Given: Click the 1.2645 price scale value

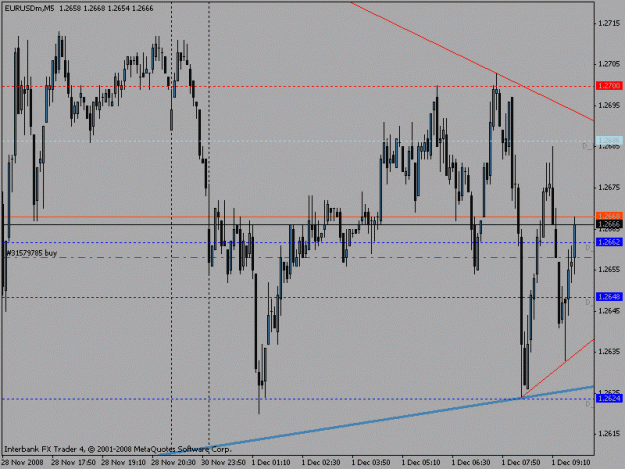Looking at the screenshot, I should [x=609, y=311].
